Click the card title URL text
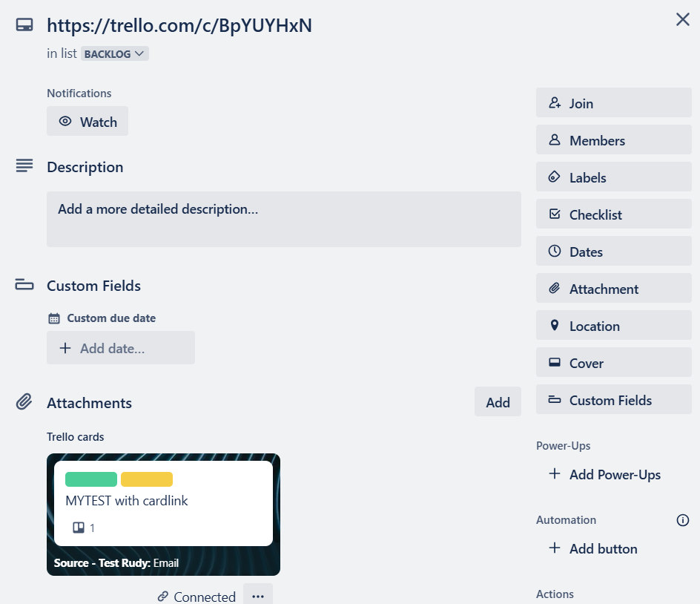This screenshot has width=700, height=604. [179, 25]
